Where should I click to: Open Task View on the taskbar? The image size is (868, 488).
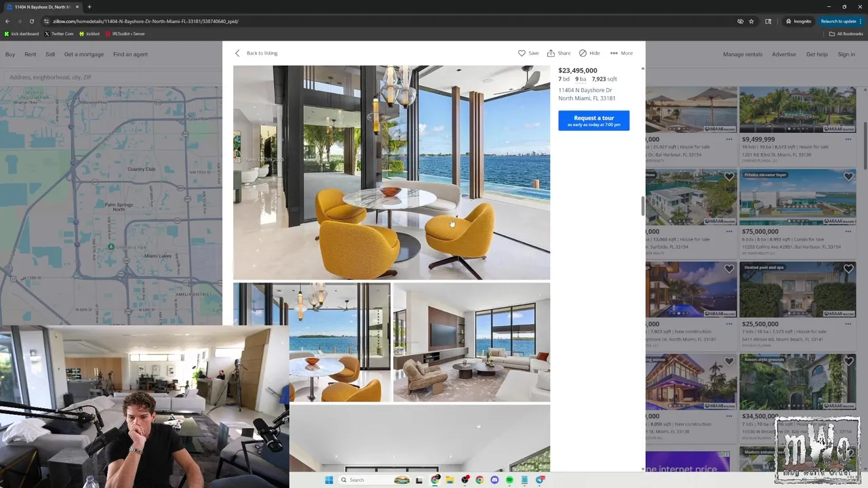point(419,480)
